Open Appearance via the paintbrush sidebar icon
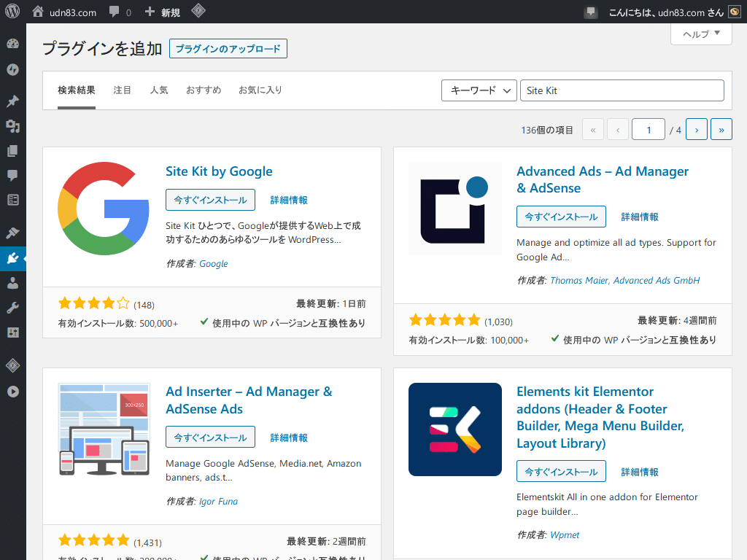This screenshot has width=747, height=560. pyautogui.click(x=13, y=233)
